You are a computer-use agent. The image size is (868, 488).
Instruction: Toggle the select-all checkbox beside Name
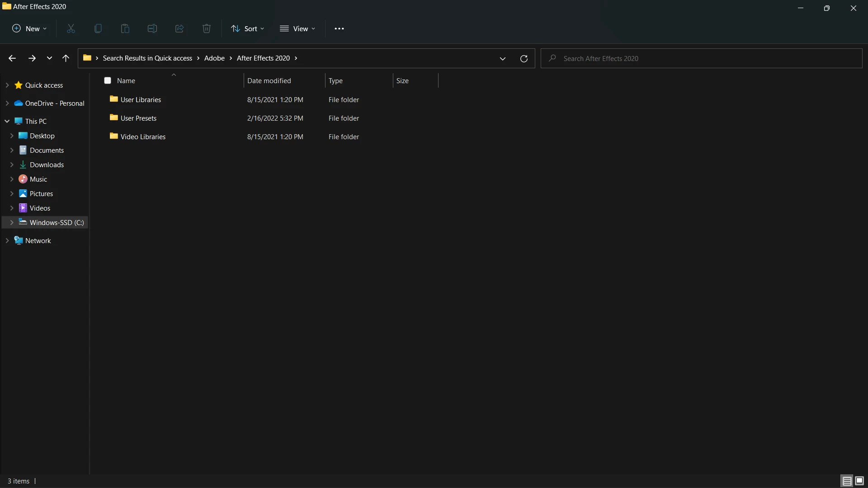108,80
